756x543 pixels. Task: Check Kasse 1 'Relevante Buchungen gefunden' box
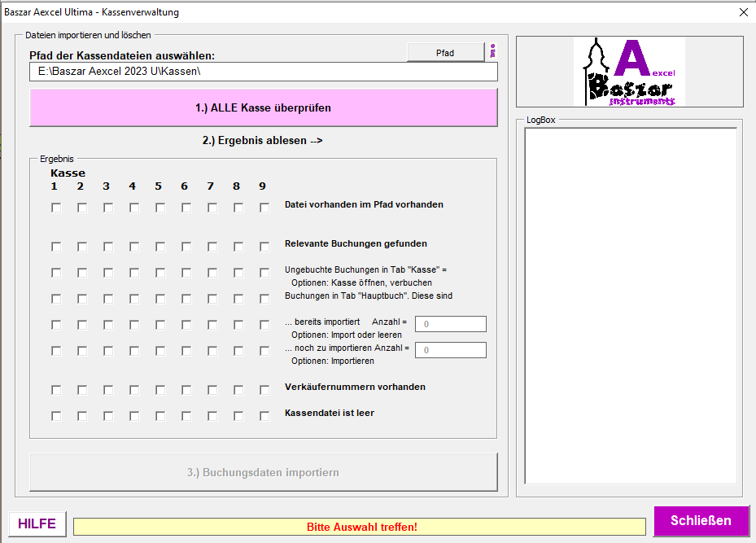coord(56,247)
